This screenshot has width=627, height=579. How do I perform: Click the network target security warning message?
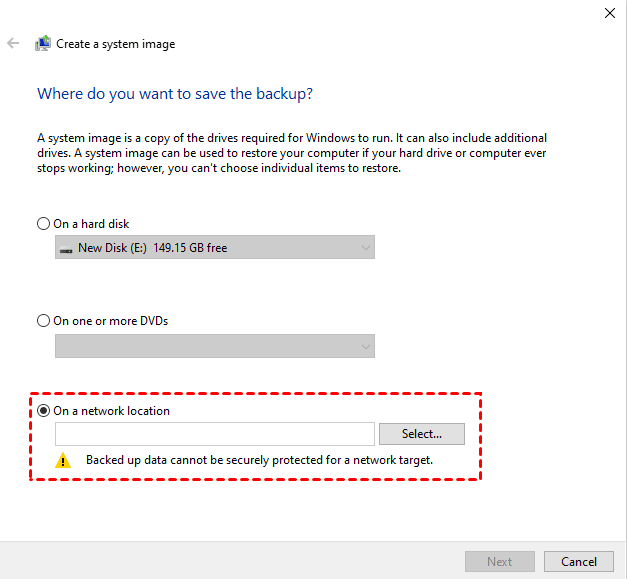259,460
